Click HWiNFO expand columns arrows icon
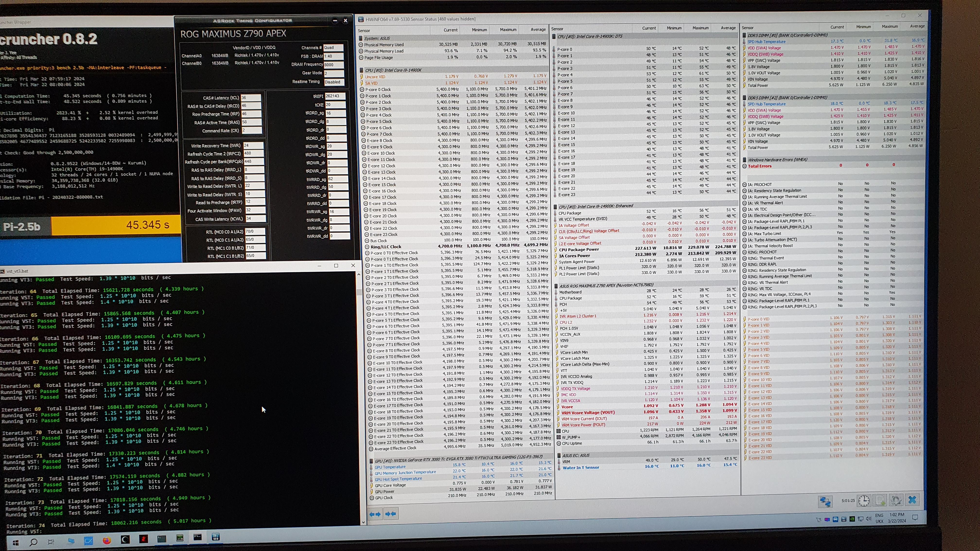The width and height of the screenshot is (980, 551). 375,514
